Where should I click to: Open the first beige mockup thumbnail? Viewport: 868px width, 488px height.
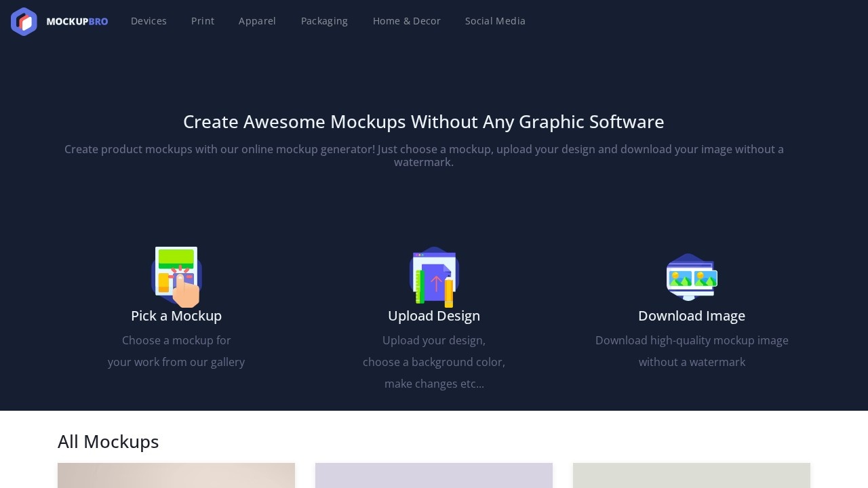176,475
